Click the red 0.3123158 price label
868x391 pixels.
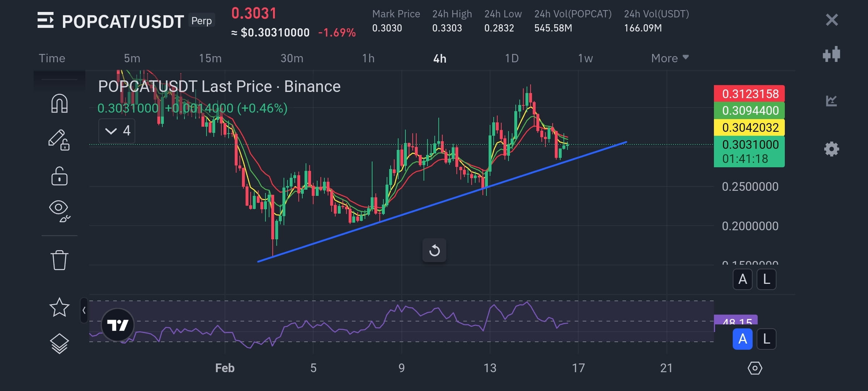pos(749,94)
